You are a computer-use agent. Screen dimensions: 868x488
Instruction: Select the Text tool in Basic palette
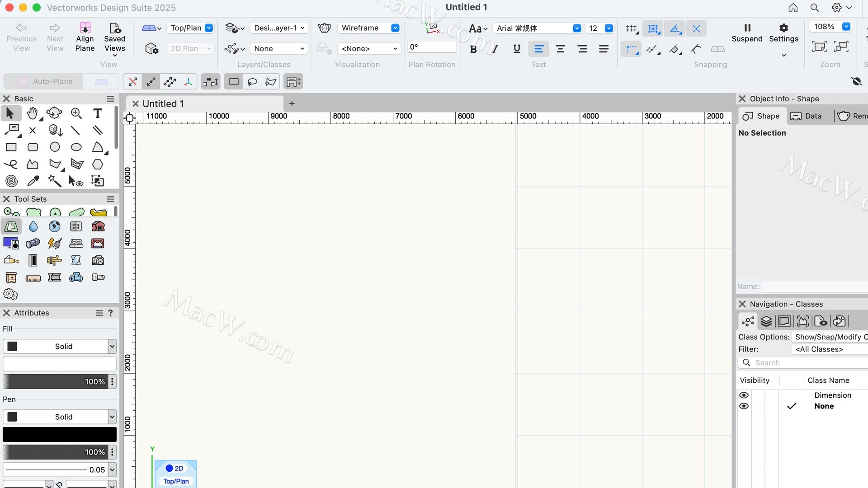pos(97,113)
